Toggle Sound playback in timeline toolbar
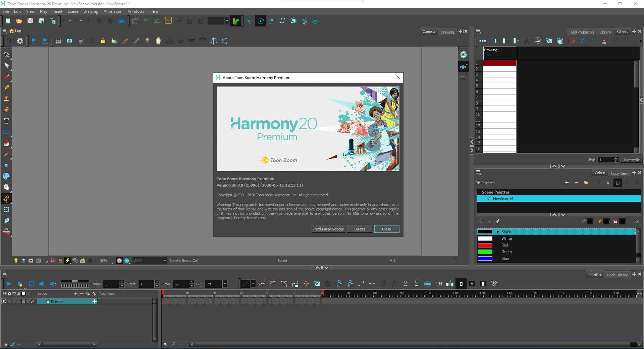The width and height of the screenshot is (644, 349). pyautogui.click(x=42, y=284)
